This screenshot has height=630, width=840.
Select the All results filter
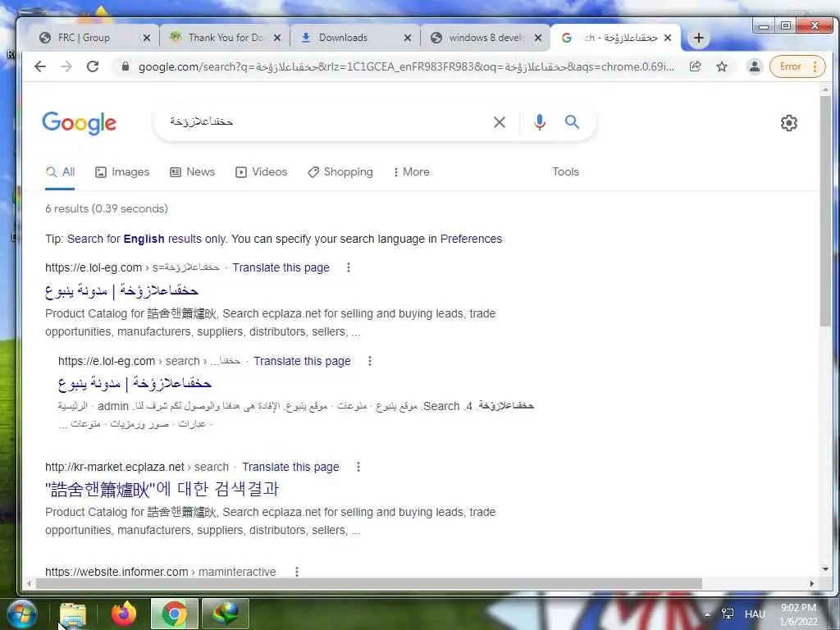click(x=60, y=172)
